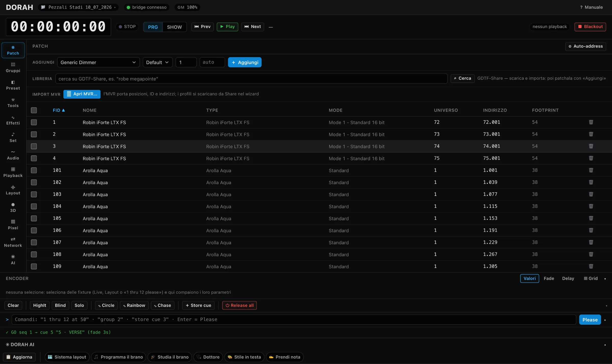Open the Manuale help
Viewport: 612px width, 364px height.
[591, 7]
